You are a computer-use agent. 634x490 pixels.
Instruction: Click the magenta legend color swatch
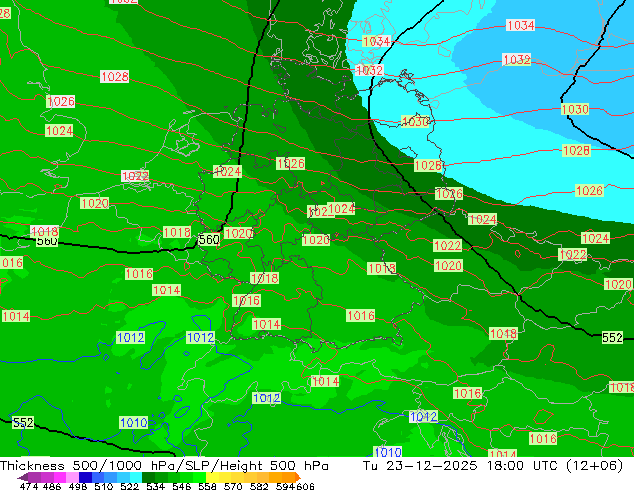[60, 477]
